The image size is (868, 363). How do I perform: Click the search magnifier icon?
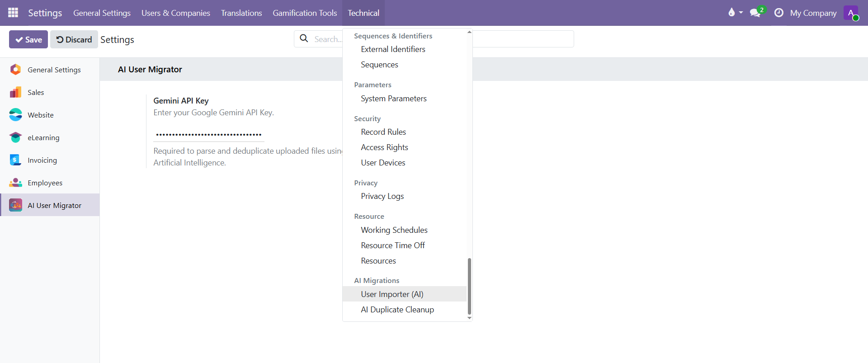click(x=304, y=39)
